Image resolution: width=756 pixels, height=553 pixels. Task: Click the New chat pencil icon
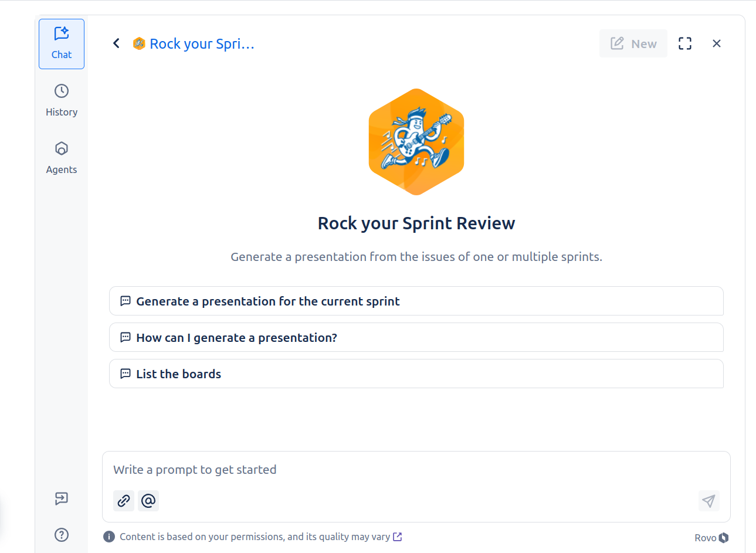point(633,43)
